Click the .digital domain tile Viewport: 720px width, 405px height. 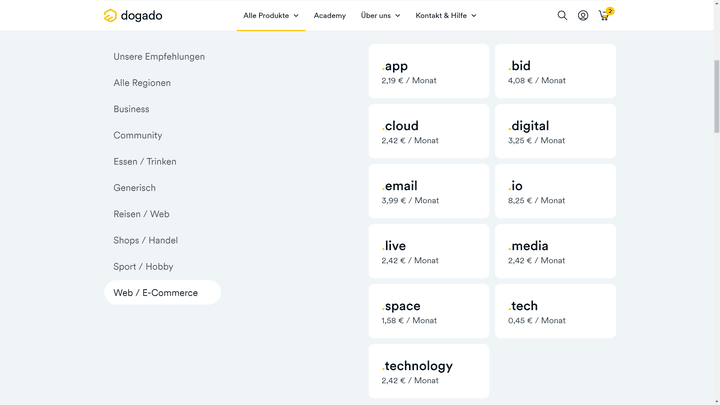tap(555, 131)
